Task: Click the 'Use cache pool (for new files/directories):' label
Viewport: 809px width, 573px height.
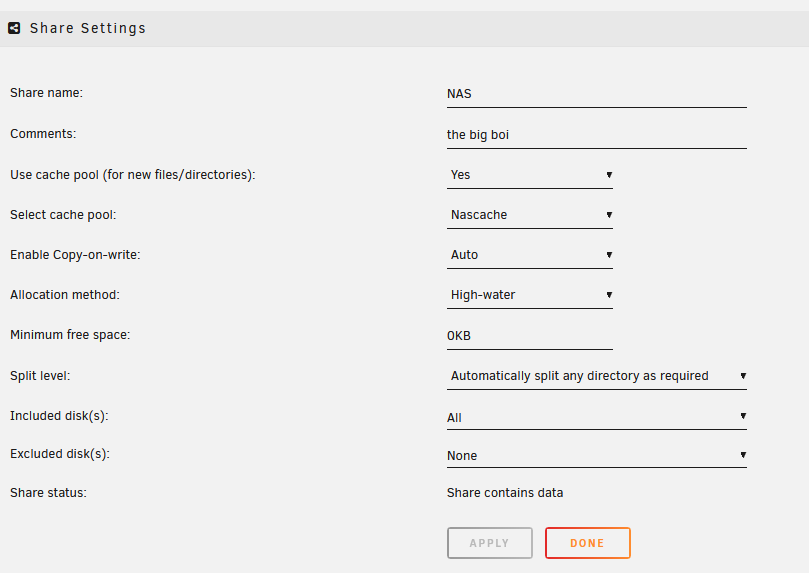Action: click(x=133, y=175)
